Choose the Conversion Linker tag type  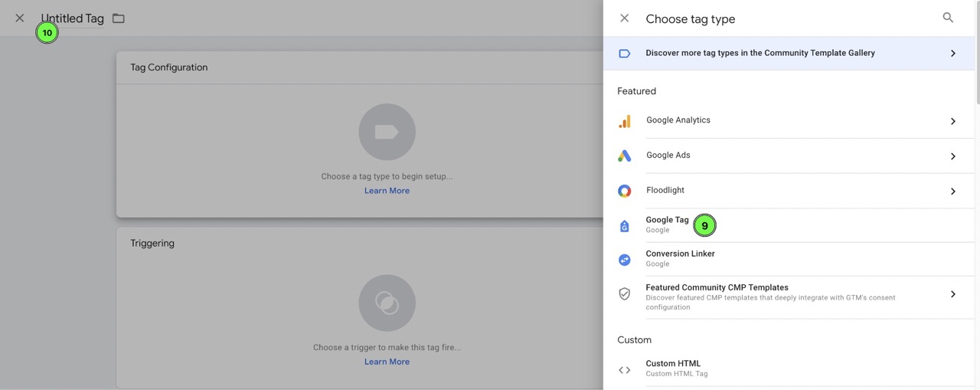[789, 259]
